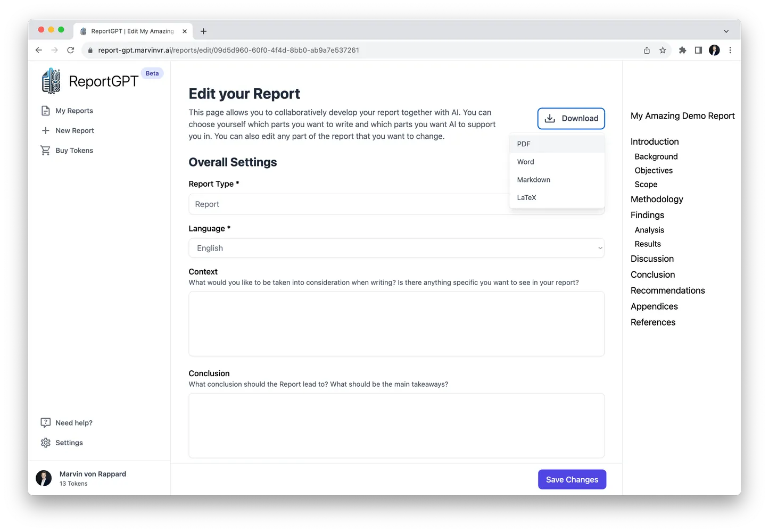Open the Language dropdown
Viewport: 769px width, 532px height.
[x=396, y=248]
